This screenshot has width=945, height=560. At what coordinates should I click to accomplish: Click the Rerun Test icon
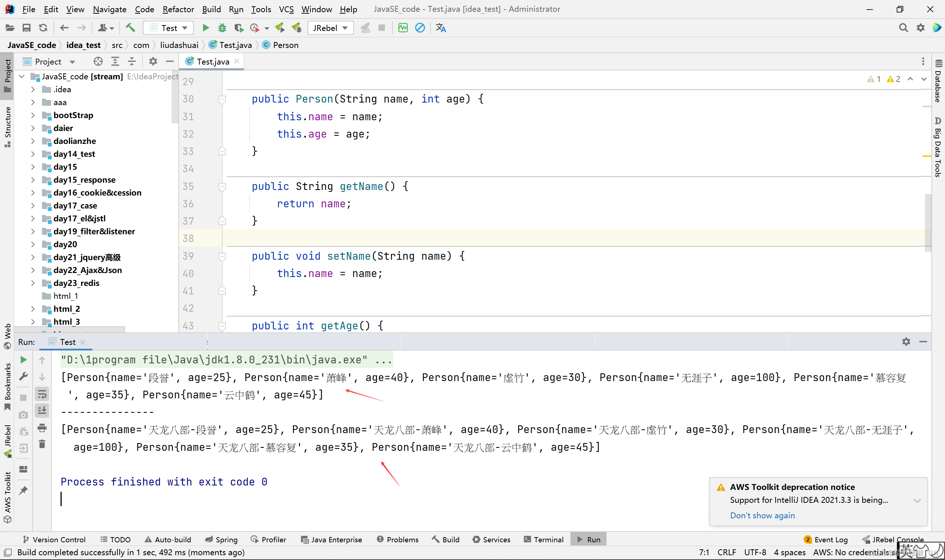click(24, 361)
